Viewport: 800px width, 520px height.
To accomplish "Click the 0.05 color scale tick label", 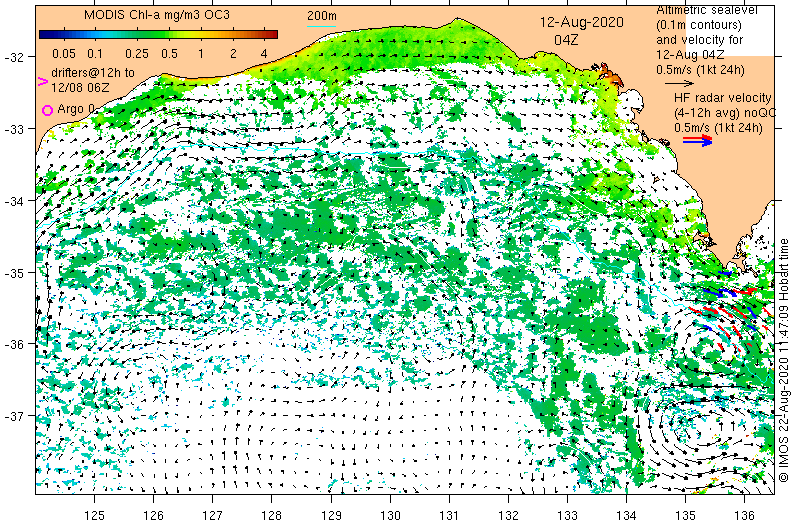I will (x=64, y=54).
